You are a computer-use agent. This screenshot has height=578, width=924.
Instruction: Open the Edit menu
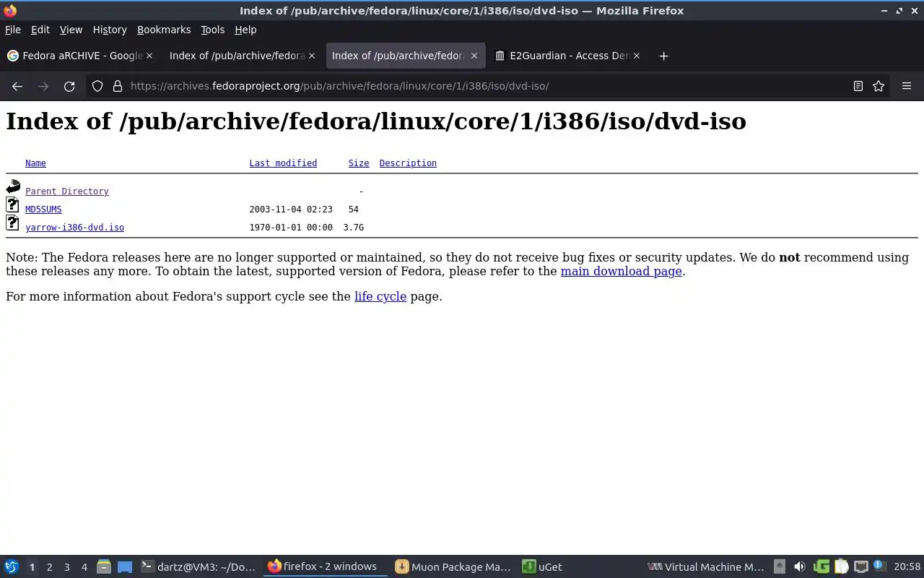click(x=40, y=30)
